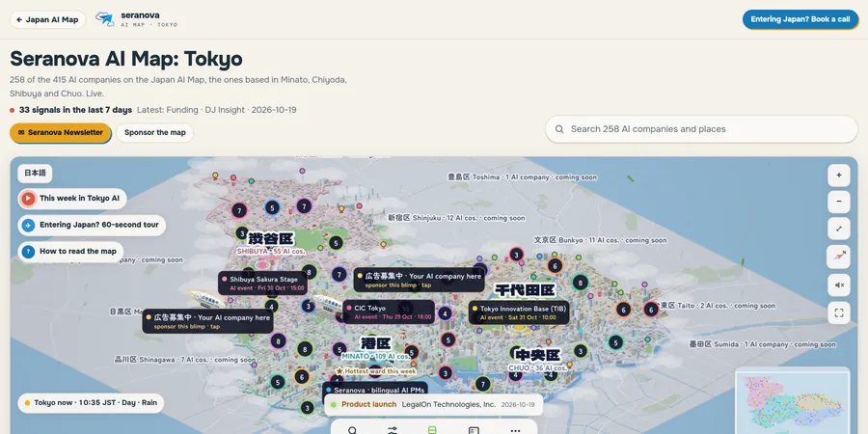This screenshot has height=434, width=868.
Task: Click the magnifier icon in search box
Action: point(559,129)
